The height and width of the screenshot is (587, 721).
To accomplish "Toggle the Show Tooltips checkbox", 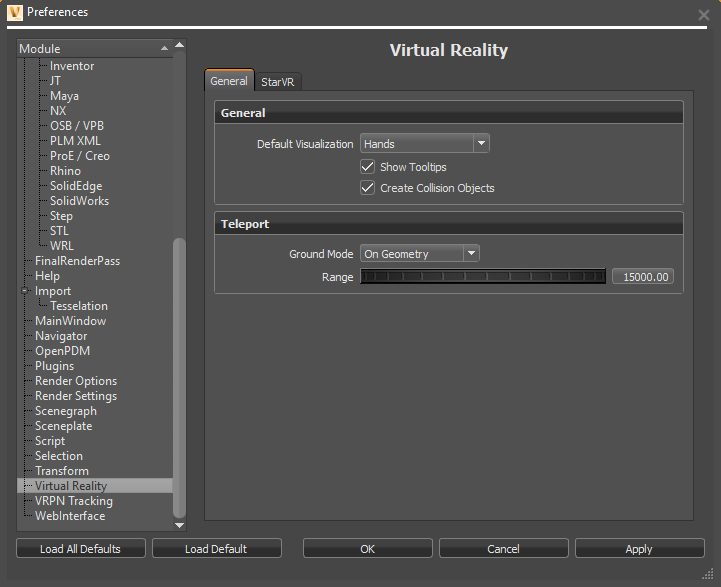I will (367, 167).
